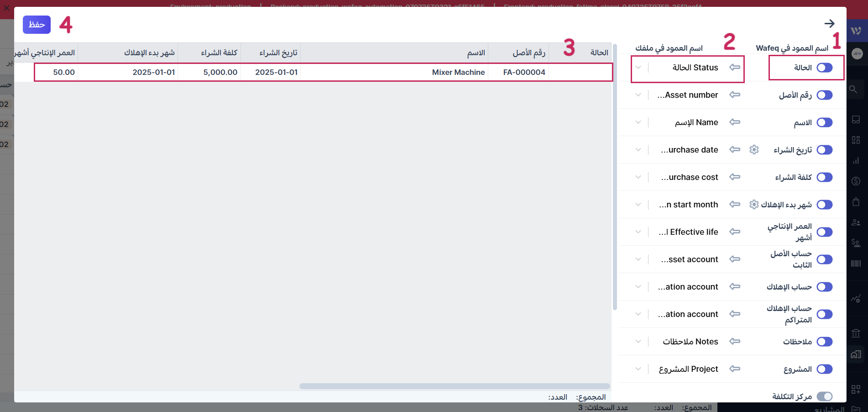868x412 pixels.
Task: Click the X close icon top left
Action: (7, 8)
